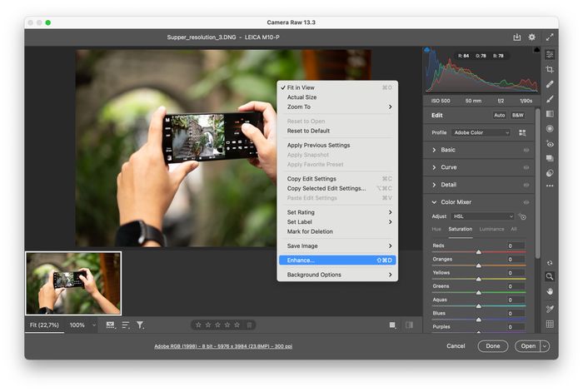Image resolution: width=583 pixels, height=392 pixels.
Task: Toggle Detail panel visibility eye
Action: point(526,185)
